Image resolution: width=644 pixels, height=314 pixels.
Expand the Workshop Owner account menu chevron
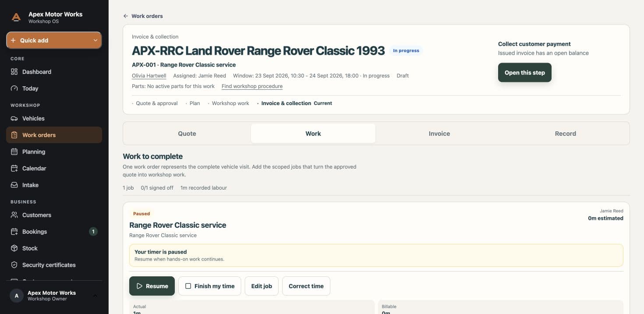pyautogui.click(x=95, y=296)
